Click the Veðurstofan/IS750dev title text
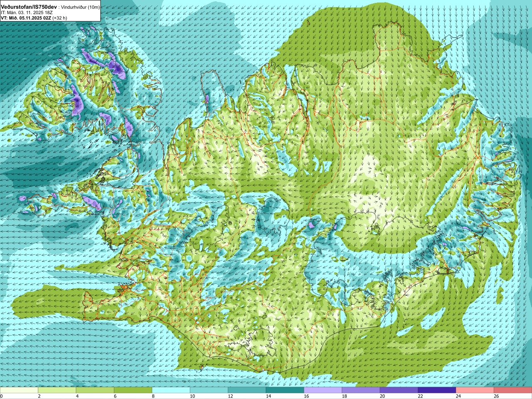532x399 pixels. [29, 7]
